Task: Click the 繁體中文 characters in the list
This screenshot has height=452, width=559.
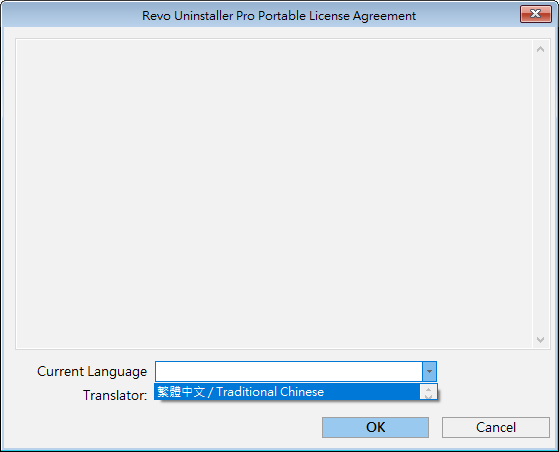Action: coord(181,392)
